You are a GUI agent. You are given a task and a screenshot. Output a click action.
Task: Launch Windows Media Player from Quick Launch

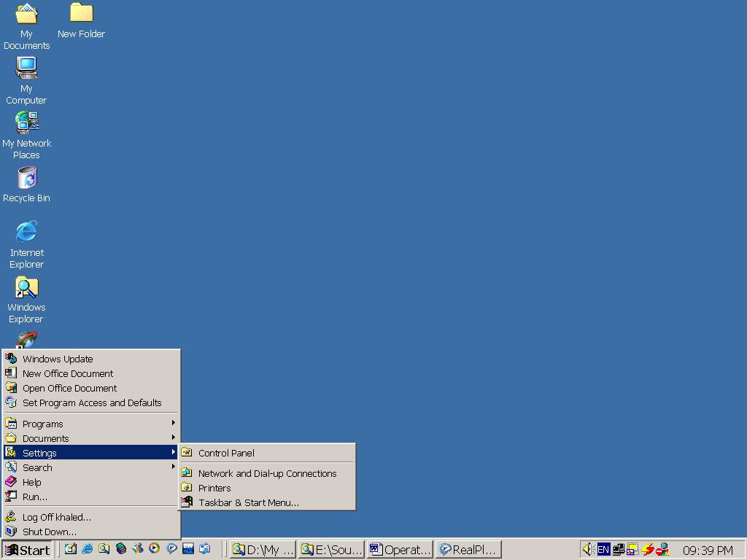tap(155, 549)
